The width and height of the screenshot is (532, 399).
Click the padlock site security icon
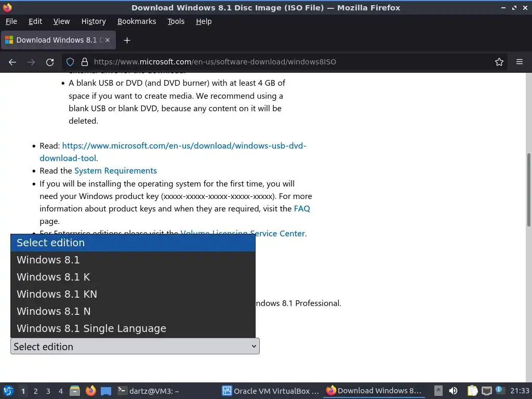tap(85, 62)
